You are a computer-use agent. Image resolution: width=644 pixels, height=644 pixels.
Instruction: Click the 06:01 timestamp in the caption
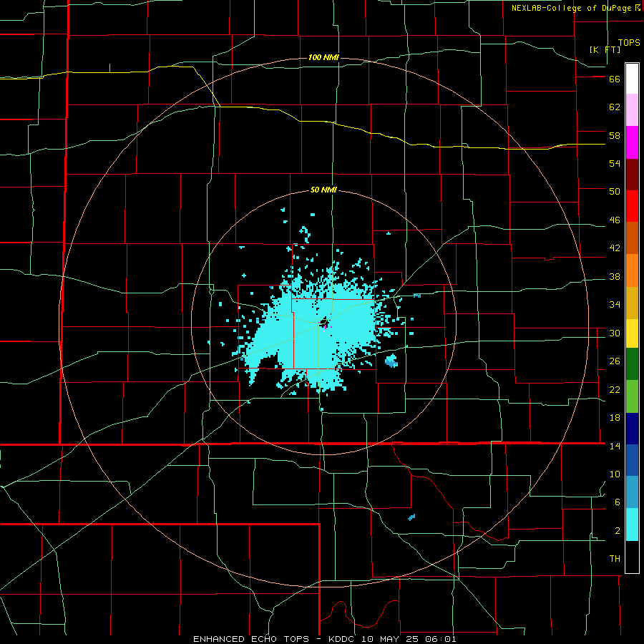point(440,639)
